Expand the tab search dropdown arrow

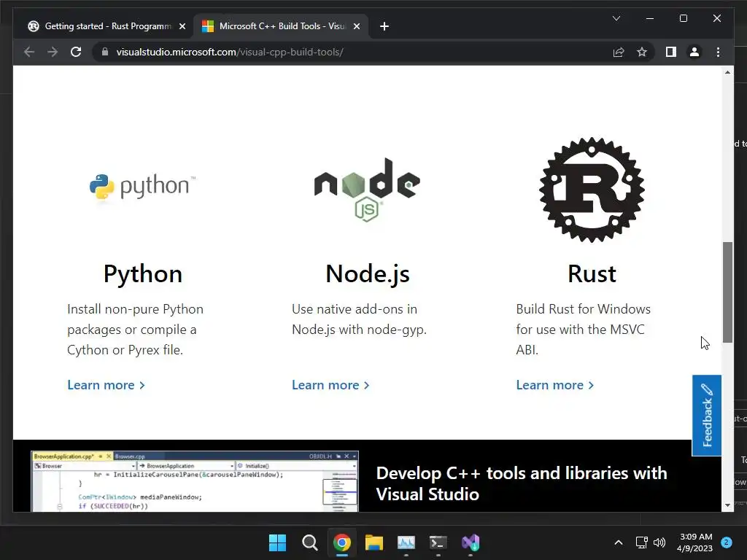click(616, 18)
